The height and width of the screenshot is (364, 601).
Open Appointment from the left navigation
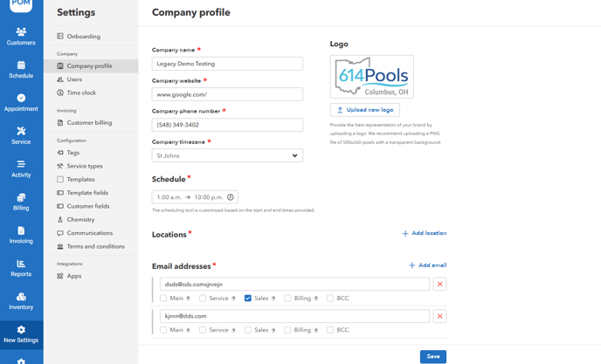click(21, 103)
